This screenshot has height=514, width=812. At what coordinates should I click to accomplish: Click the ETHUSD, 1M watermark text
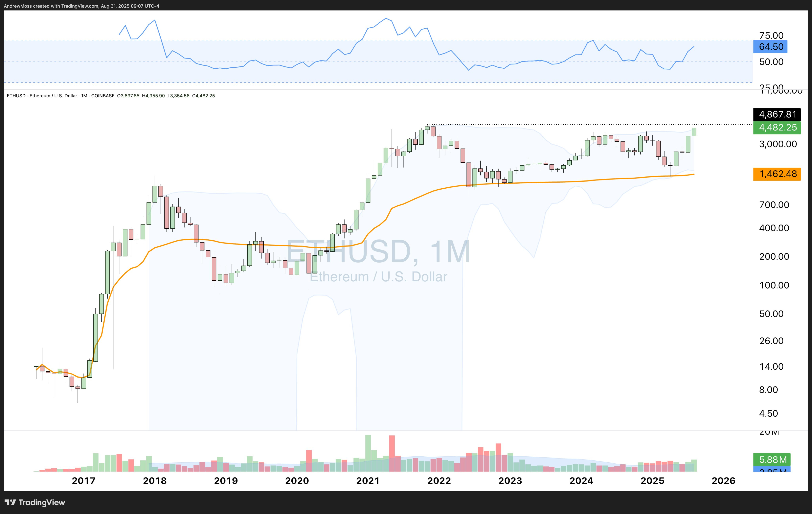click(x=378, y=251)
